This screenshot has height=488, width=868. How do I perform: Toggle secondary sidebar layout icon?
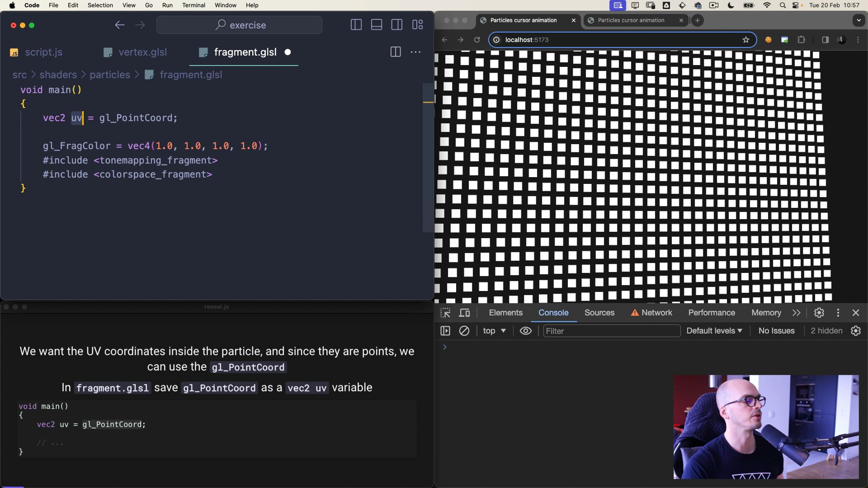coord(396,25)
